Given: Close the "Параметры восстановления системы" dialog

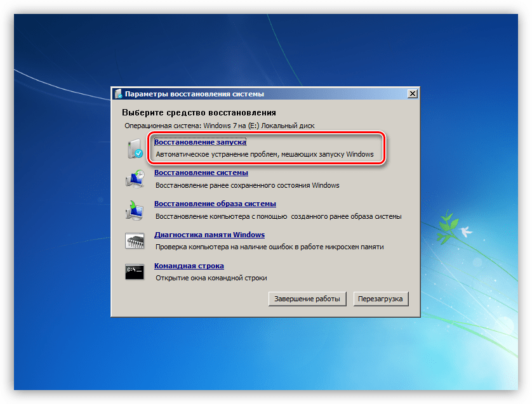Looking at the screenshot, I should 412,94.
